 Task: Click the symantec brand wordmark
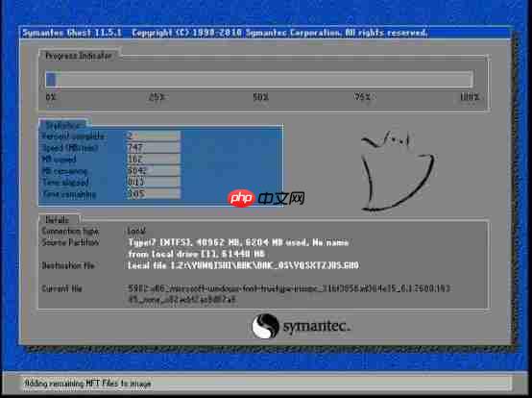pos(316,326)
